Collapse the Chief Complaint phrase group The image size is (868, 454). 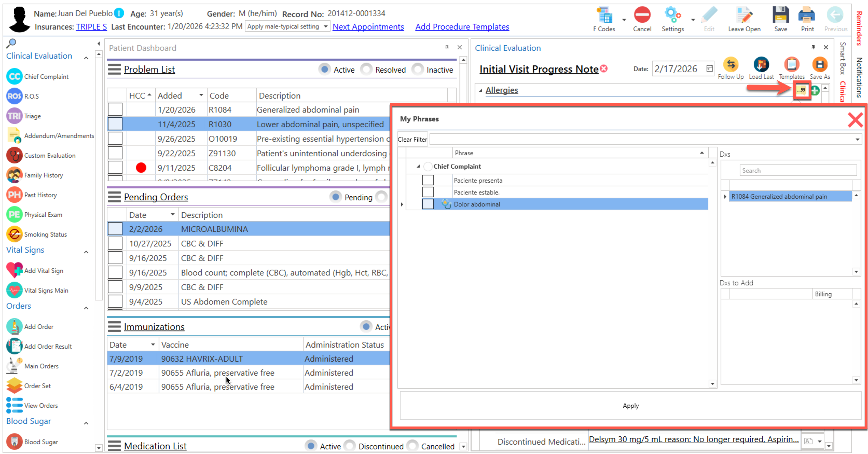point(418,166)
